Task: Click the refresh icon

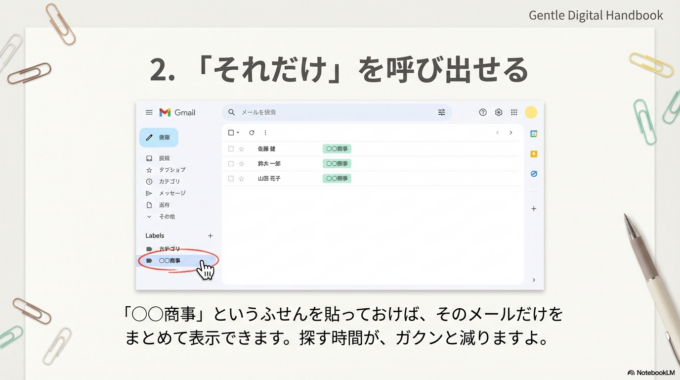Action: (x=252, y=133)
